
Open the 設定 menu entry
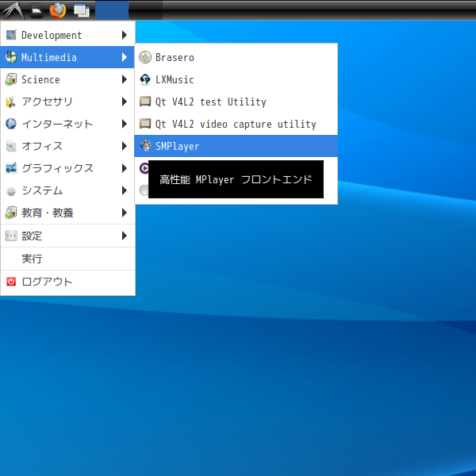click(x=67, y=236)
